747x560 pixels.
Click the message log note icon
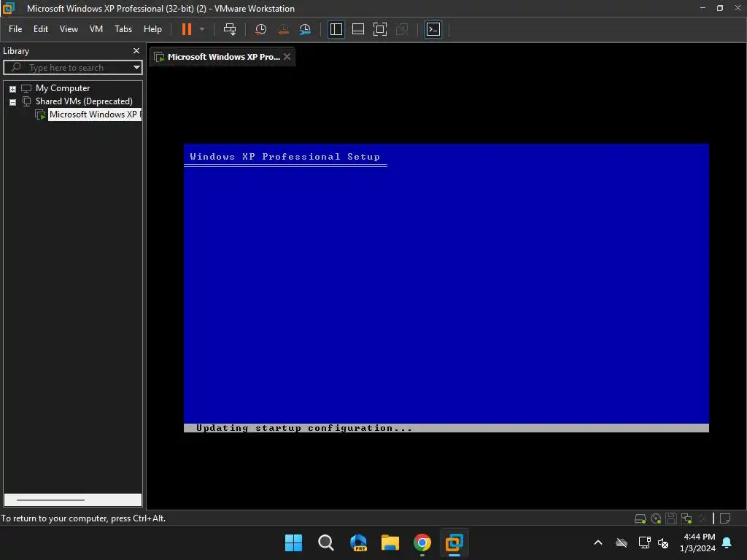point(724,518)
